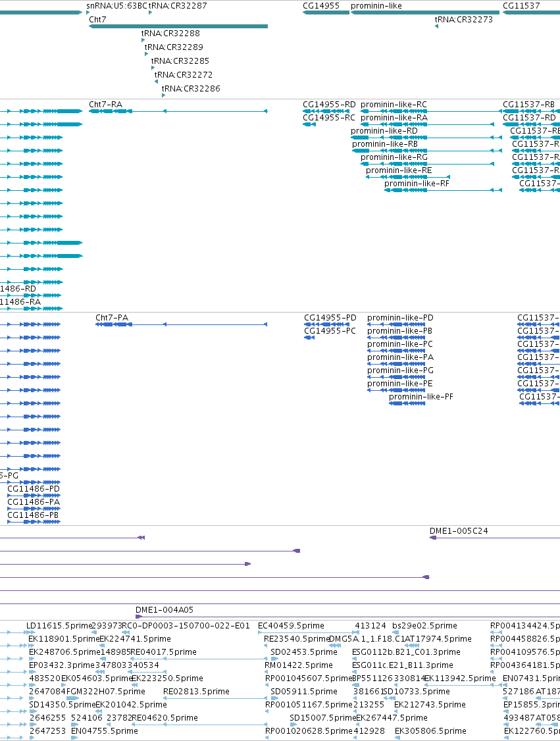Select the CG14955-PD protein label
Screen dimensions: 560x741
coord(330,318)
